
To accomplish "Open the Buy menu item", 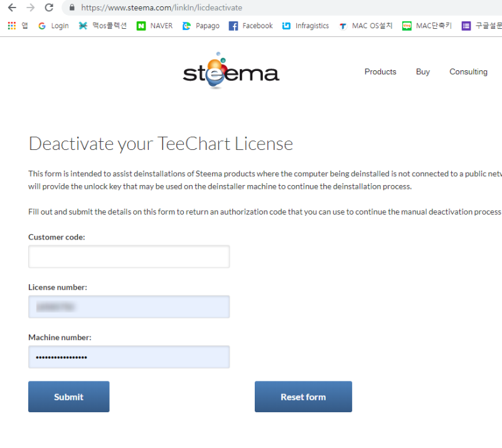I will click(x=423, y=72).
